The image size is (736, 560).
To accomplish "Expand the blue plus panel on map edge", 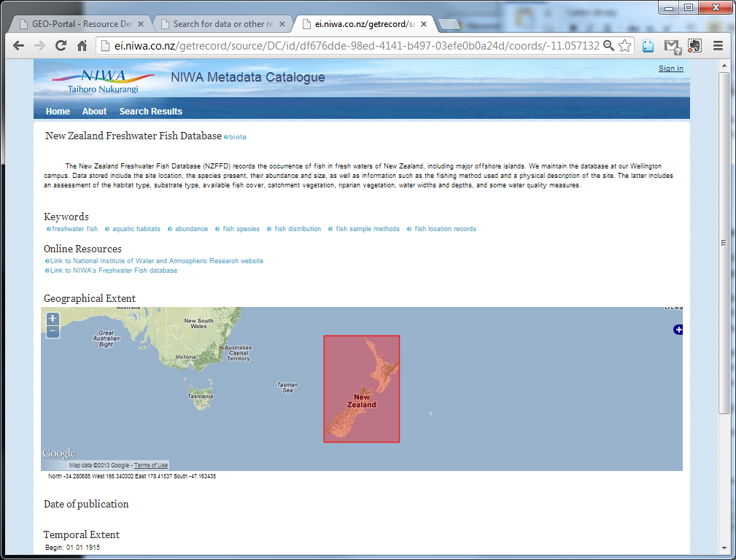I will click(678, 330).
